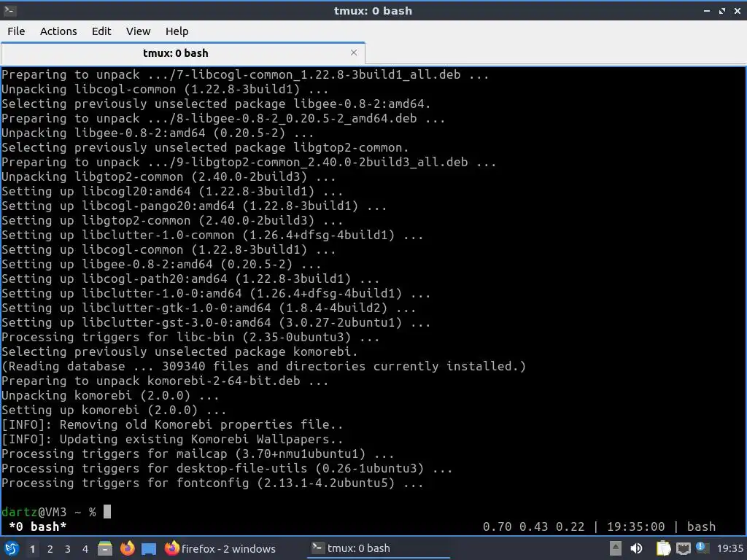Screen dimensions: 747x560
Task: Click '[INFO]: Removing old Komorebi properties file..' line
Action: click(x=172, y=424)
